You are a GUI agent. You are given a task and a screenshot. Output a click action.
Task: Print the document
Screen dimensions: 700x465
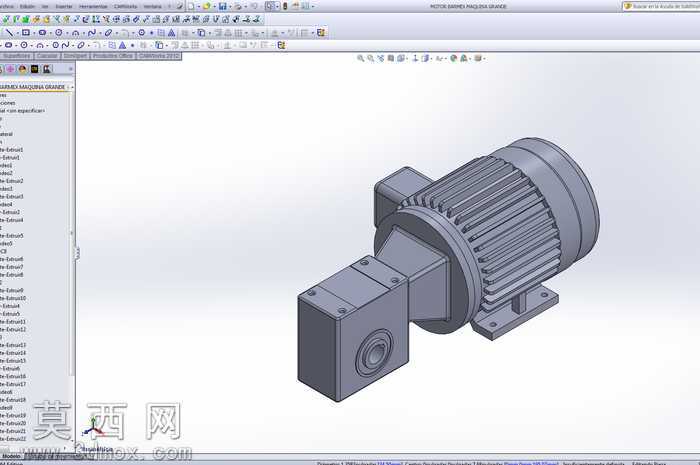238,6
